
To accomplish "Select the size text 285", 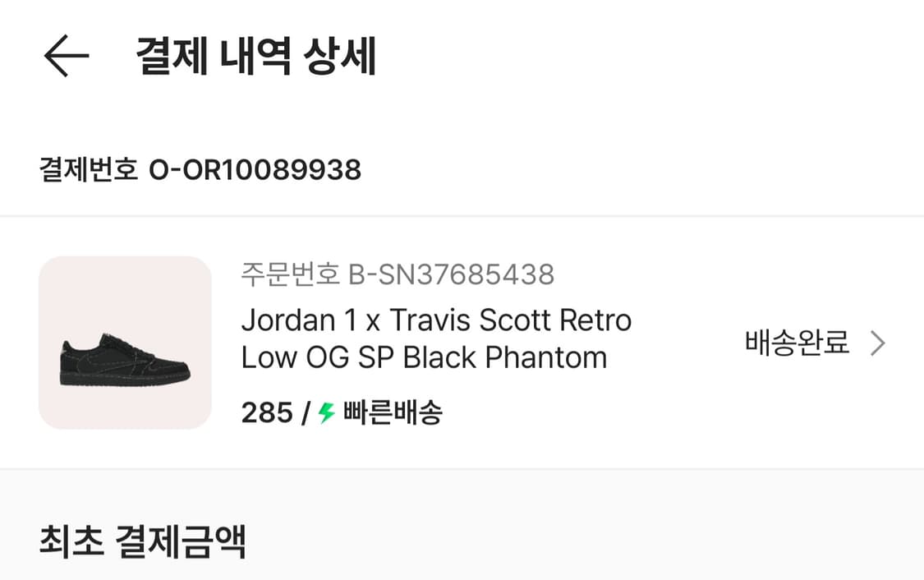I will [x=264, y=415].
